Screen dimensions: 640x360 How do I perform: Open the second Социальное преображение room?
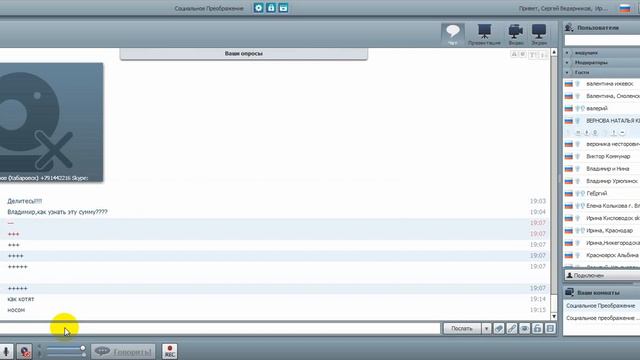602,318
